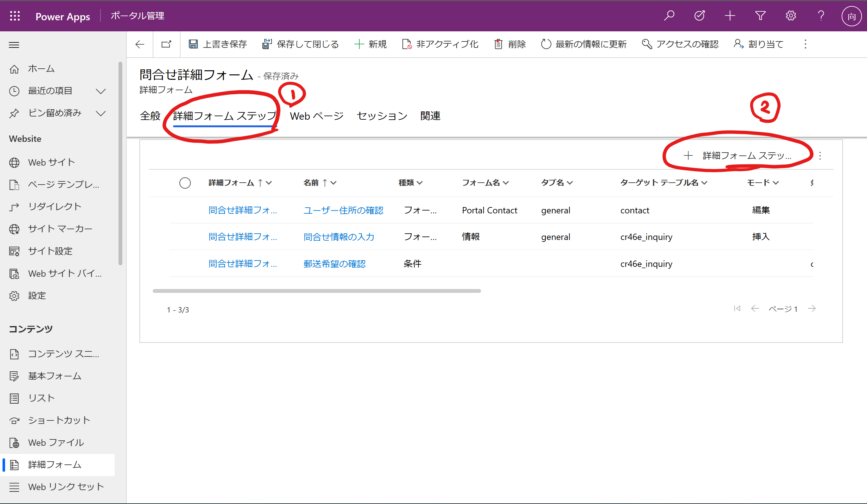Collapse the left navigation with the hamburger icon
Screen dimensions: 867x504
click(14, 45)
